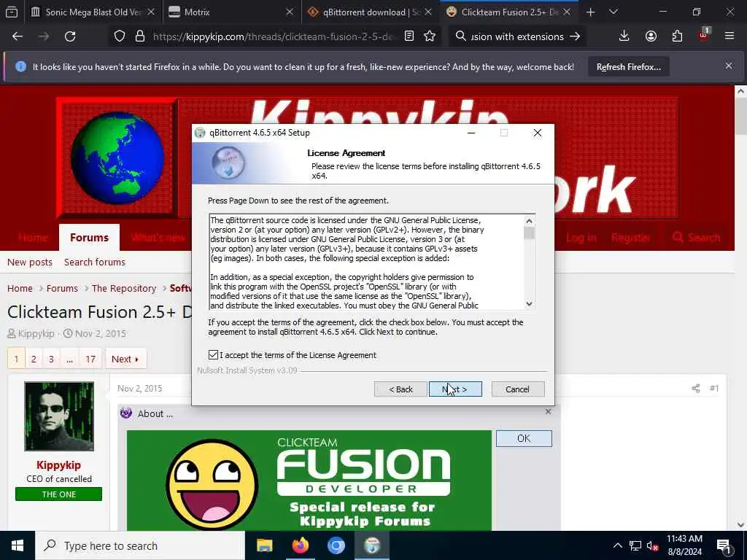Cancel the qBittorrent Setup
The width and height of the screenshot is (747, 560).
(517, 389)
